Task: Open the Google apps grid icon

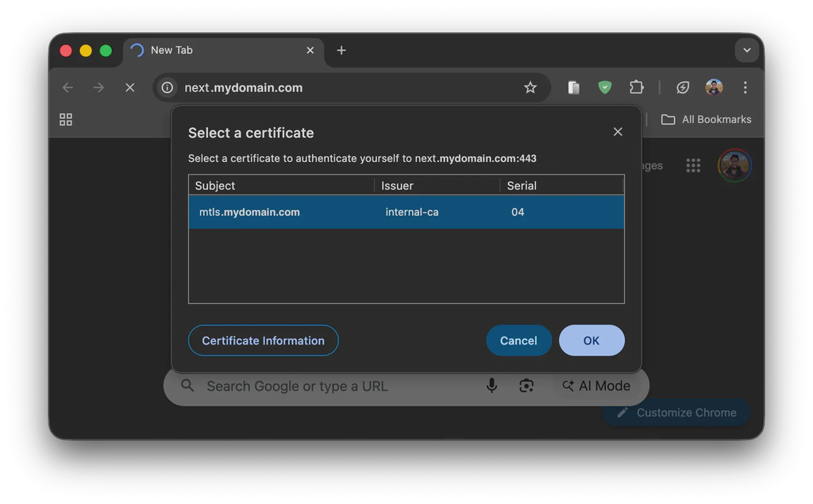Action: click(693, 165)
